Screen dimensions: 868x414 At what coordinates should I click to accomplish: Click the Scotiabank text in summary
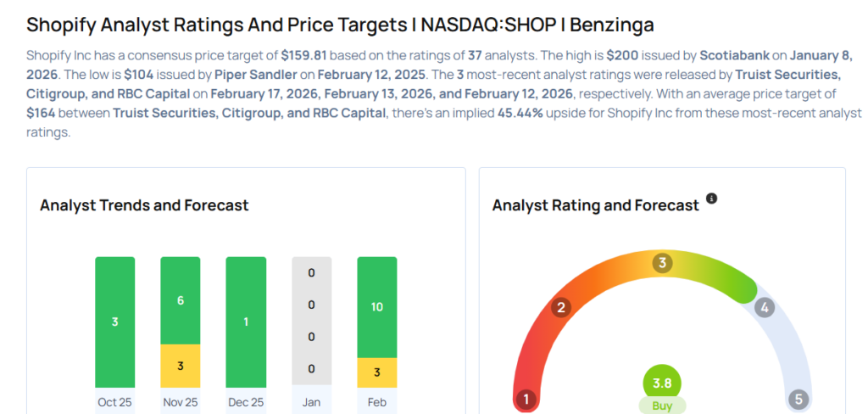coord(735,54)
